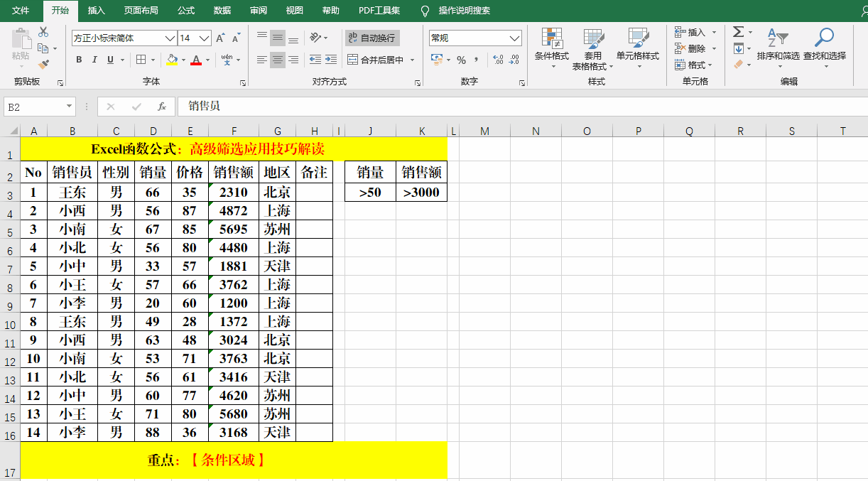
Task: Click the bottom align icon
Action: click(x=293, y=38)
